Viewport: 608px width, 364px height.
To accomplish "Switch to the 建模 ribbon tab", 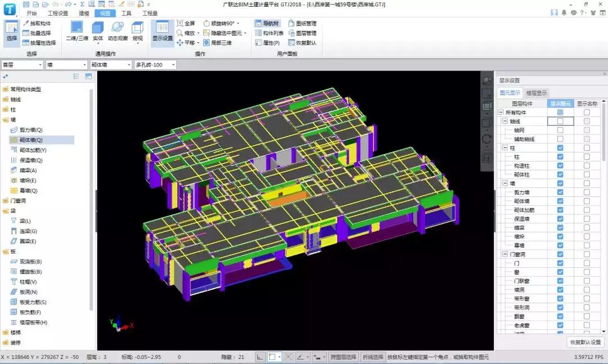I will (x=84, y=13).
